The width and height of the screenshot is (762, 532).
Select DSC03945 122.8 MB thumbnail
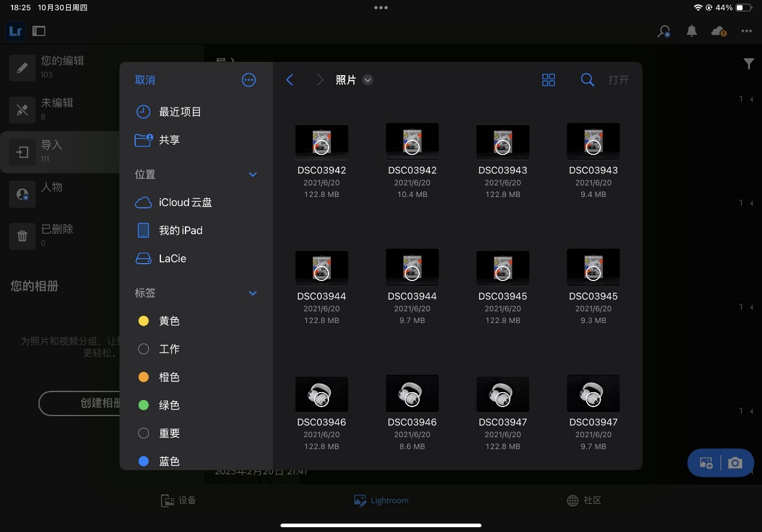coord(503,268)
